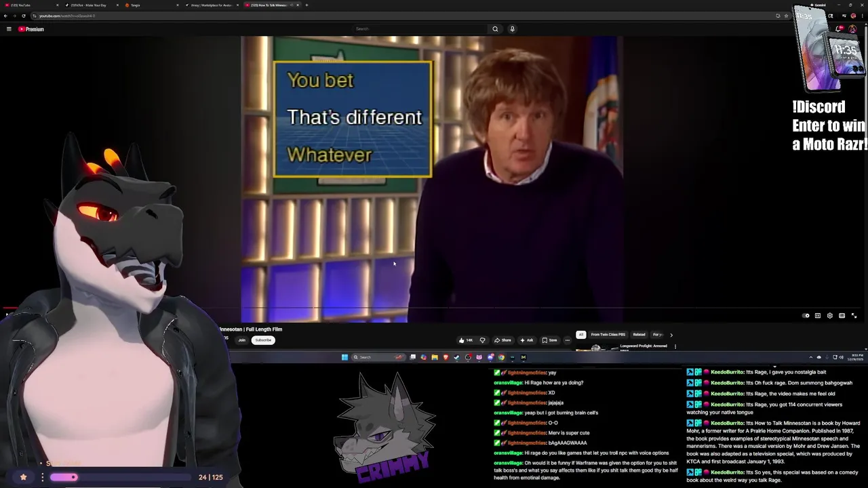Open a new browser tab

307,5
